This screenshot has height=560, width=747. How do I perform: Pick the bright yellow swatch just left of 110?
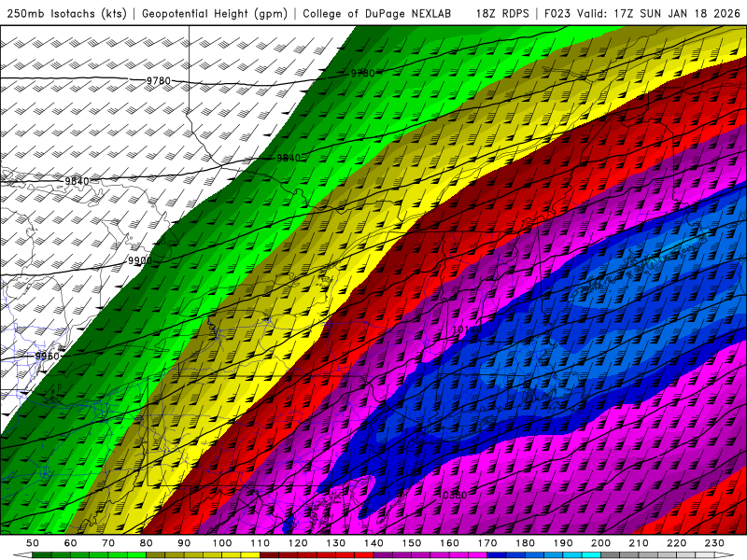coord(250,555)
